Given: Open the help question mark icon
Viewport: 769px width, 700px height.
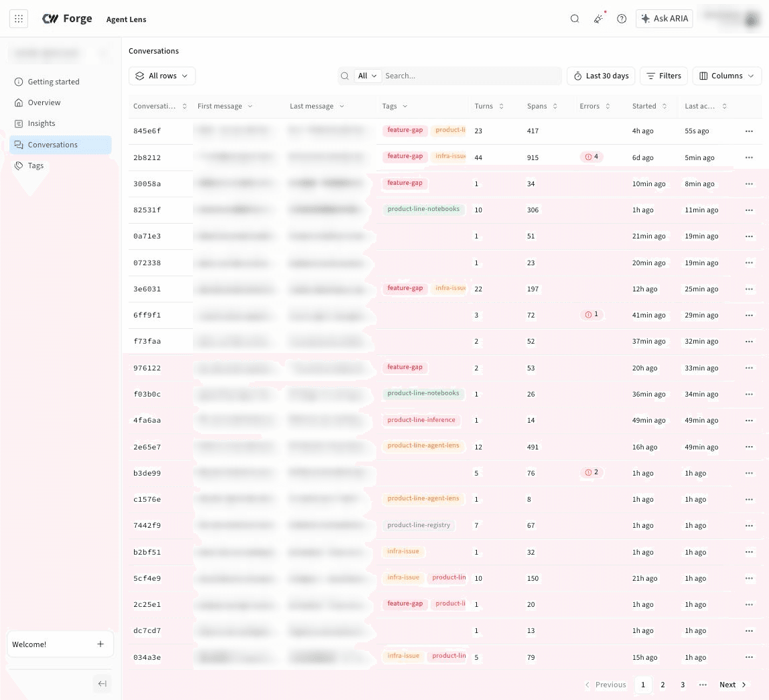Looking at the screenshot, I should (x=622, y=19).
